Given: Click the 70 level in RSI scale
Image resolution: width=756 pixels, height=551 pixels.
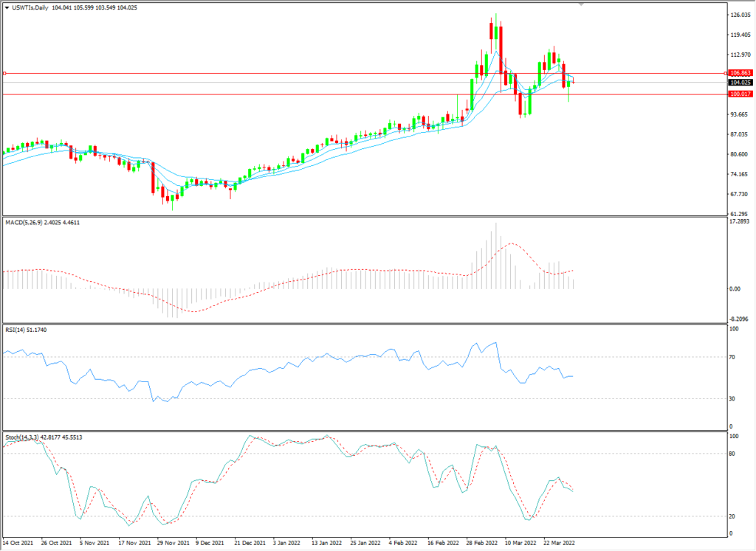Looking at the screenshot, I should click(734, 358).
